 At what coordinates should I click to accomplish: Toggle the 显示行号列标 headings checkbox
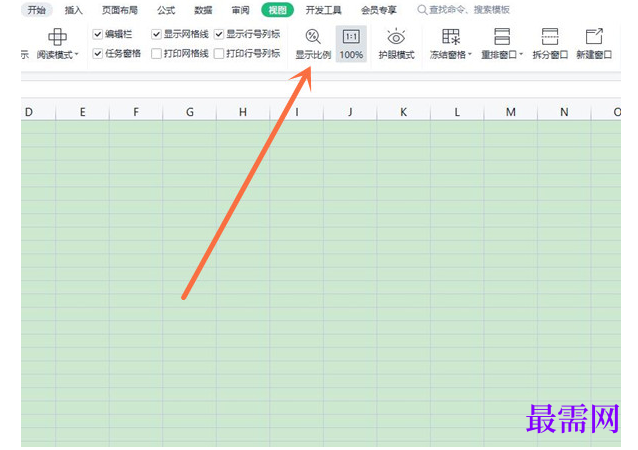(219, 34)
